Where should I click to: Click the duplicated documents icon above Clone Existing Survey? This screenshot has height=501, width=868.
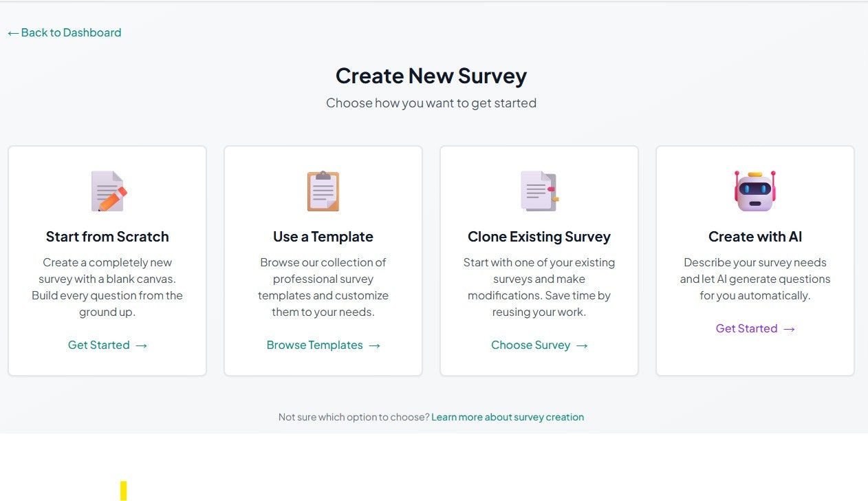(x=539, y=191)
